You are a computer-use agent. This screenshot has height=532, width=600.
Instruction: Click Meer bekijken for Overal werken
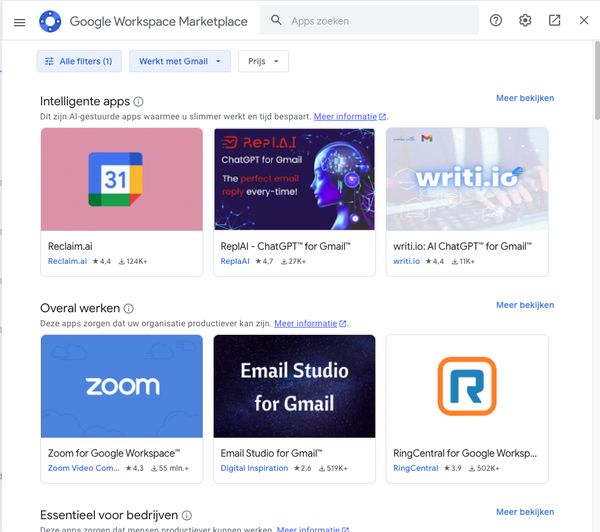pyautogui.click(x=525, y=305)
